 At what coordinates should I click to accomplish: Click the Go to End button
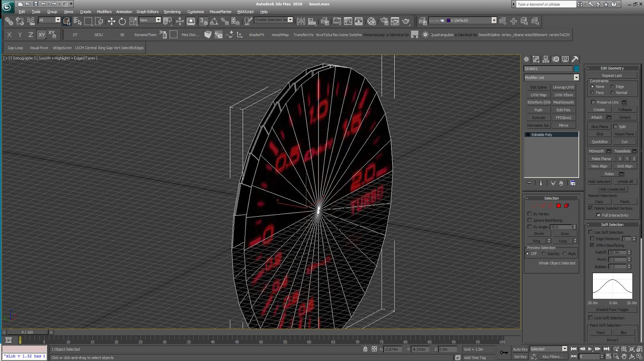(606, 349)
